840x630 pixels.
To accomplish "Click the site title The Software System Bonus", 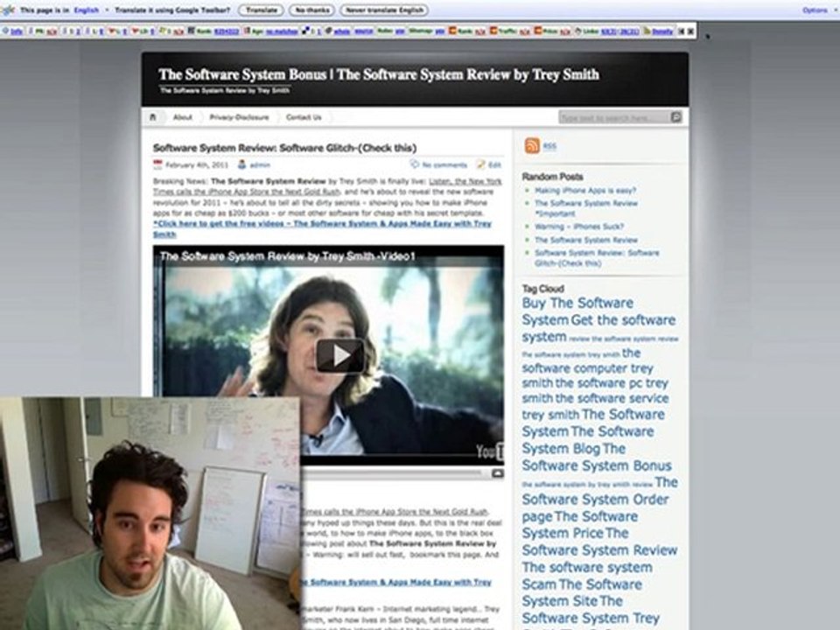I will click(378, 74).
